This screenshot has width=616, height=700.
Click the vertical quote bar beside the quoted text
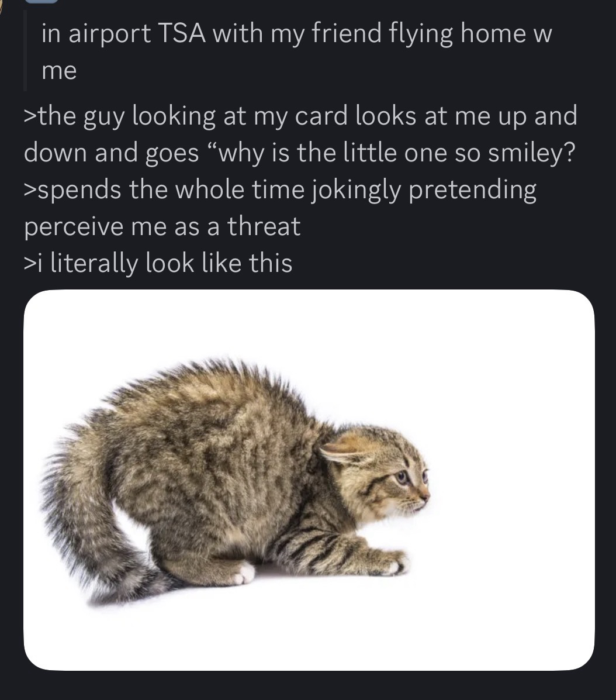point(26,50)
